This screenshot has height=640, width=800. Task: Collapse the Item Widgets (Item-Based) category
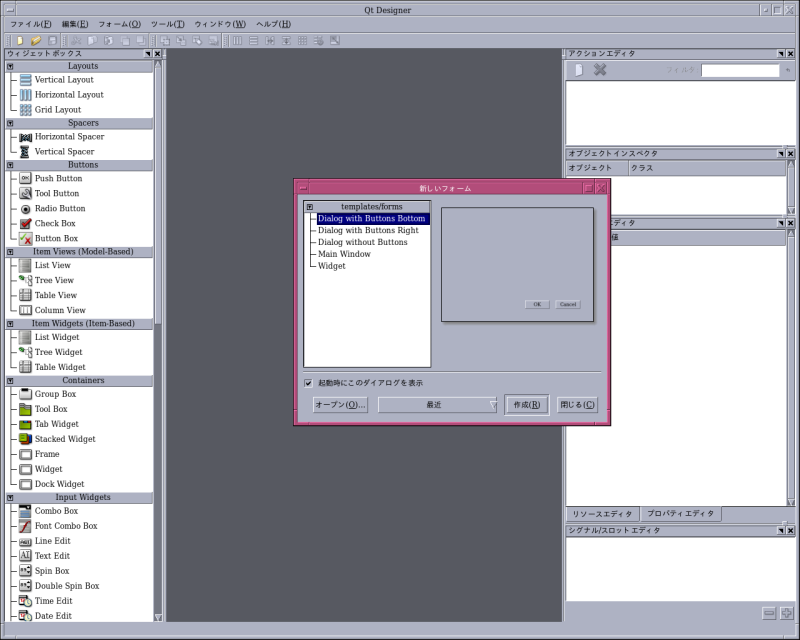pos(10,324)
